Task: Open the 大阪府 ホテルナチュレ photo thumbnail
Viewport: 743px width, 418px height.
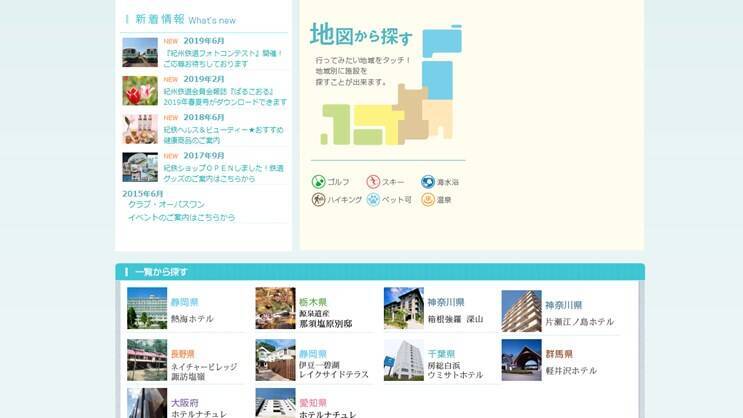Action: 147,403
